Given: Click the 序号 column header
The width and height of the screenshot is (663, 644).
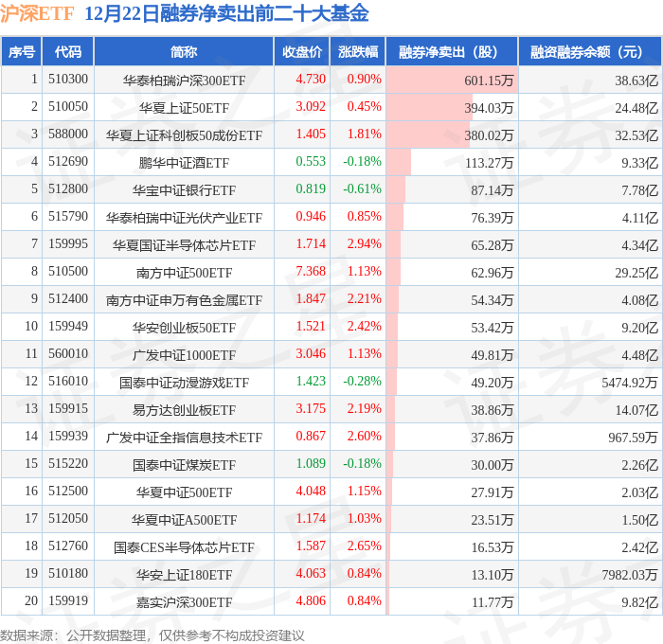Looking at the screenshot, I should point(21,51).
